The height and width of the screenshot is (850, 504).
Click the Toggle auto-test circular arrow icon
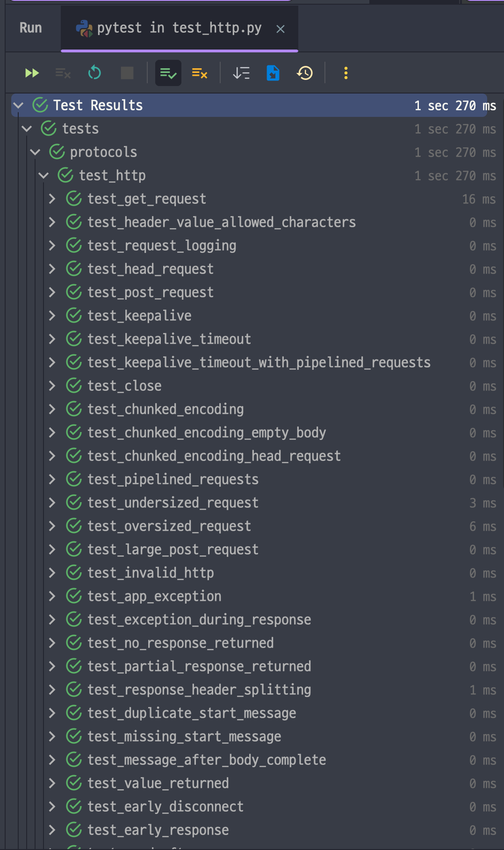[94, 73]
